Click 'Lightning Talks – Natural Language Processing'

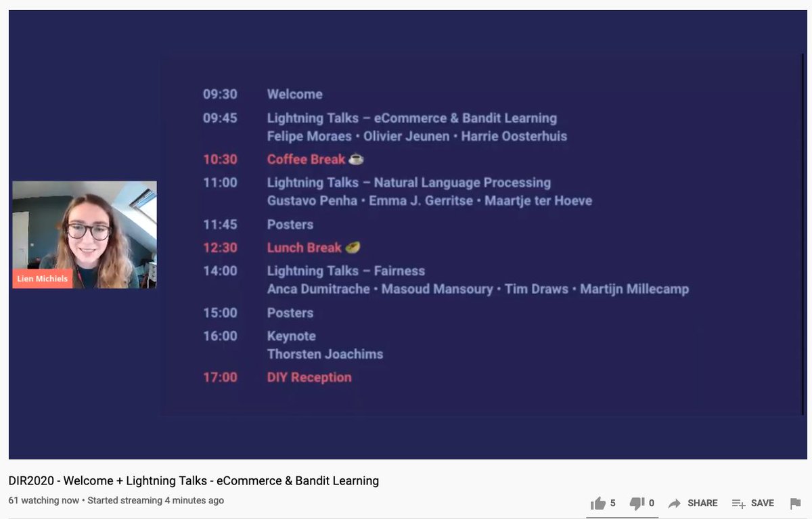coord(409,183)
